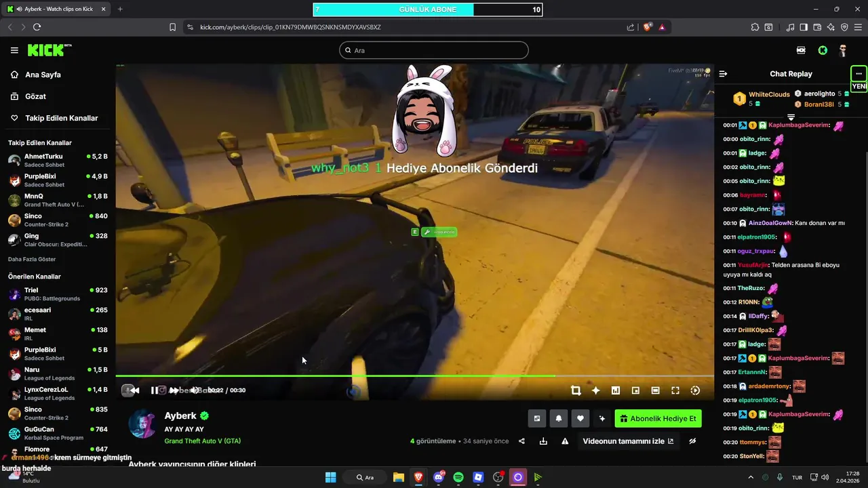Open GuGuCan recommended channel
Viewport: 868px width, 488px height.
57,433
